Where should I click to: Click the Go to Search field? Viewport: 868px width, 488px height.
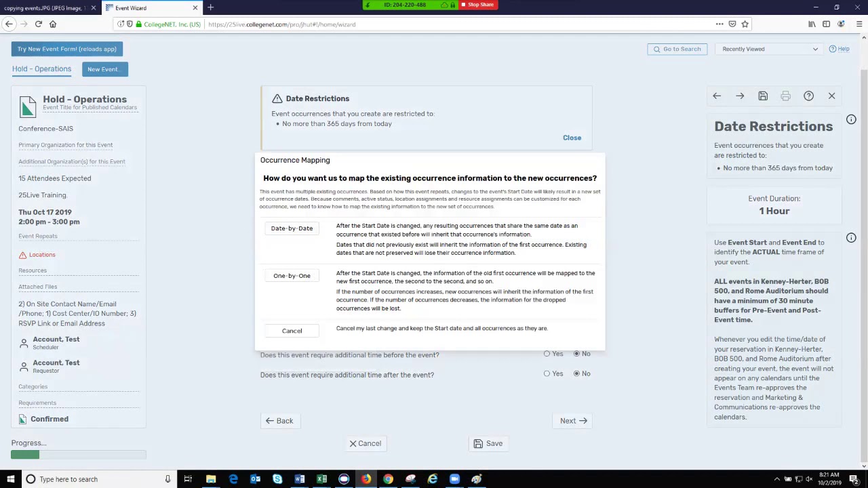click(677, 49)
